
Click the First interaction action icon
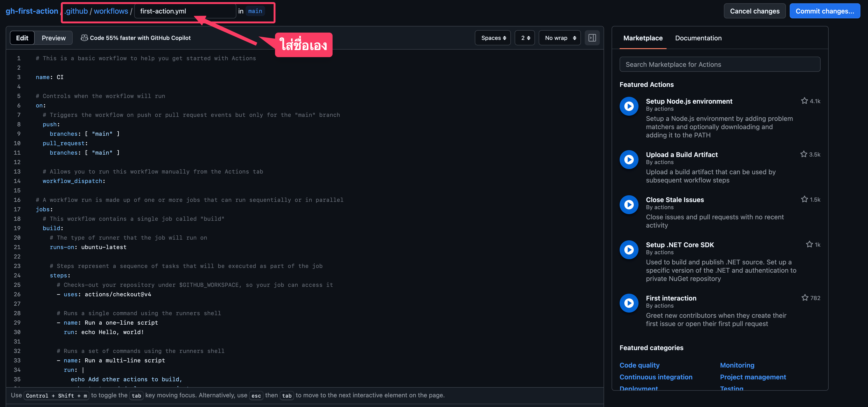(x=629, y=303)
